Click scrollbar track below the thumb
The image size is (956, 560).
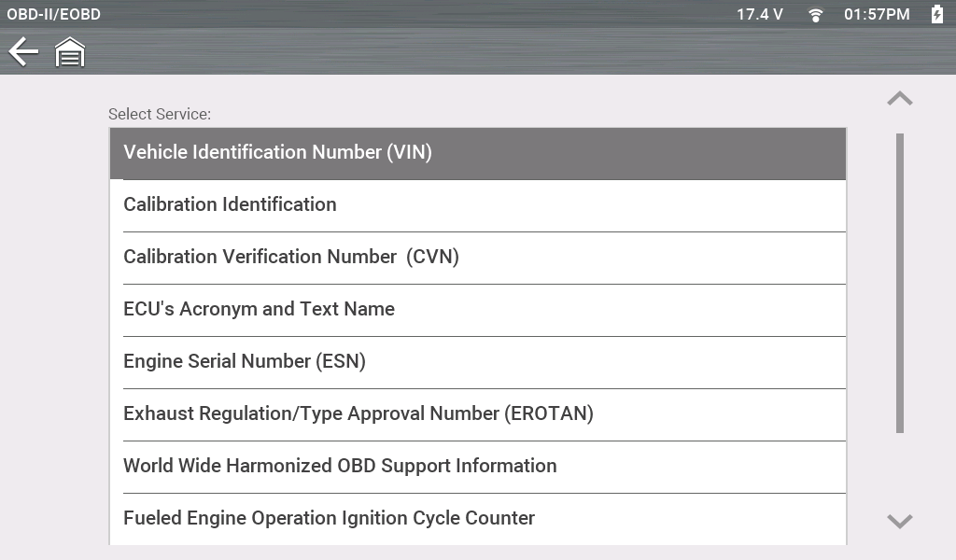(900, 471)
